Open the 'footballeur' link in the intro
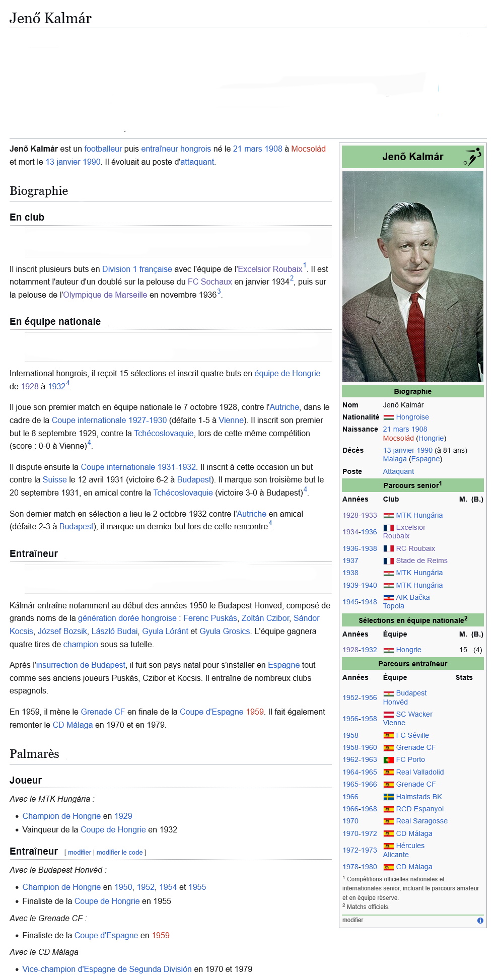This screenshot has width=499, height=980. (x=103, y=149)
